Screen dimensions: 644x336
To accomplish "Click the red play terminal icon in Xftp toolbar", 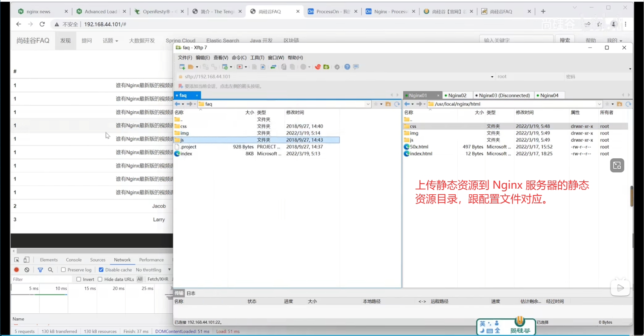I will 240,67.
